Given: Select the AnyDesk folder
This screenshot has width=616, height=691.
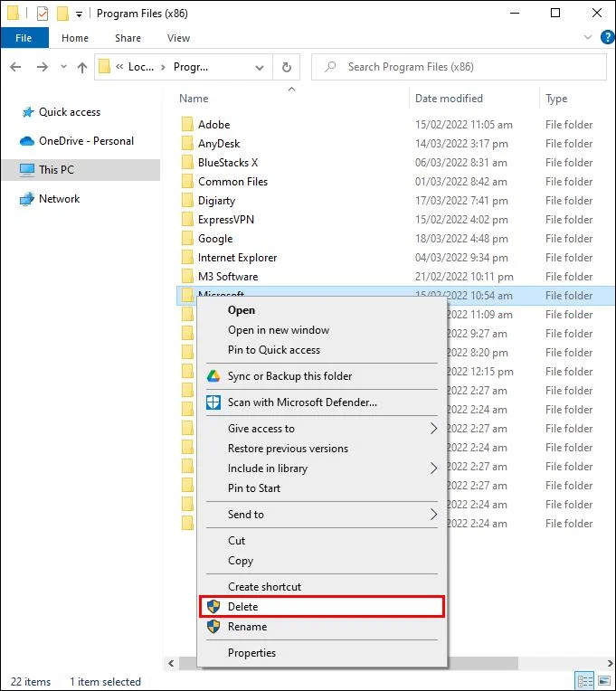Looking at the screenshot, I should coord(219,144).
